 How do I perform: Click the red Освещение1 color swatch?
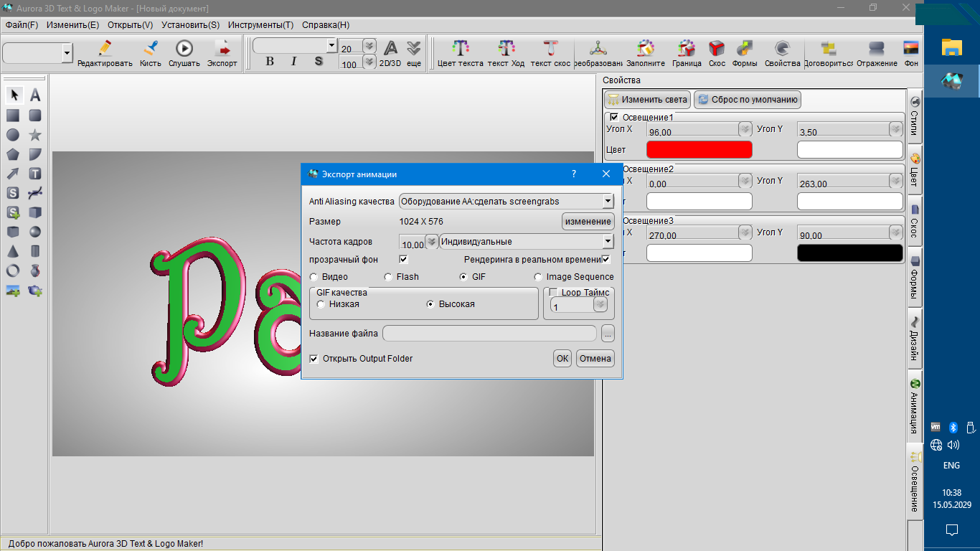click(x=699, y=149)
